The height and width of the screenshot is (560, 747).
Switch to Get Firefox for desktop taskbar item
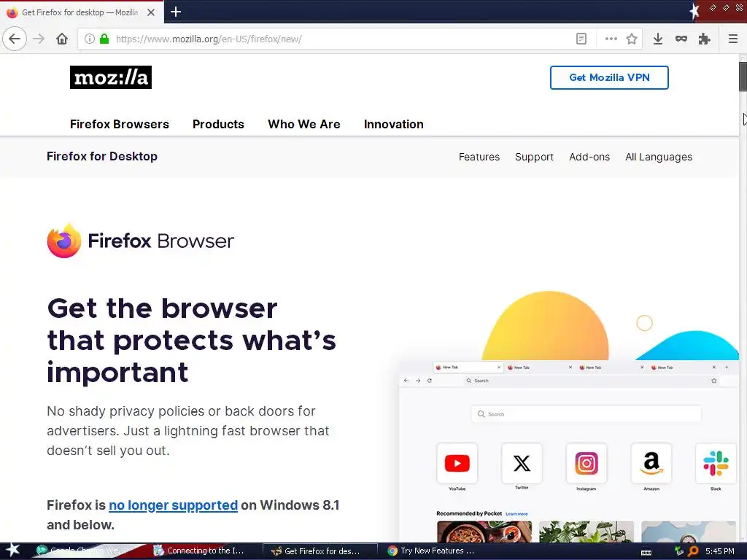320,551
